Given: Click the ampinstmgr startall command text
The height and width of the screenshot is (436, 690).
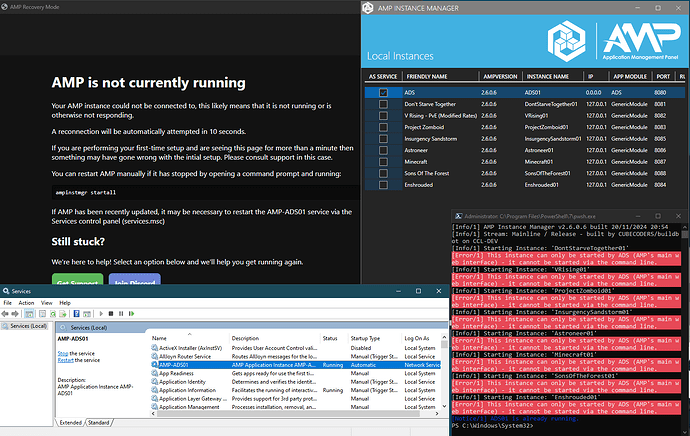Looking at the screenshot, I should point(86,192).
